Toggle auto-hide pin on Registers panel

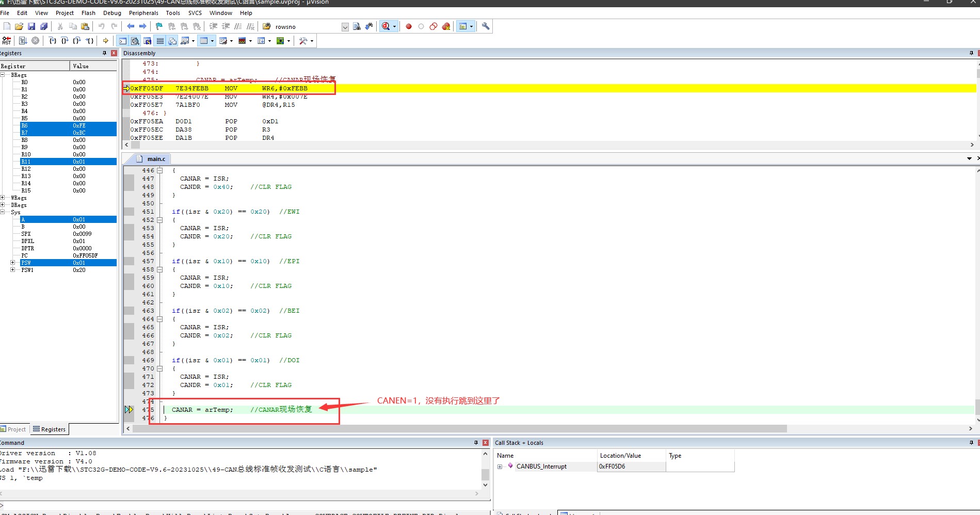105,53
